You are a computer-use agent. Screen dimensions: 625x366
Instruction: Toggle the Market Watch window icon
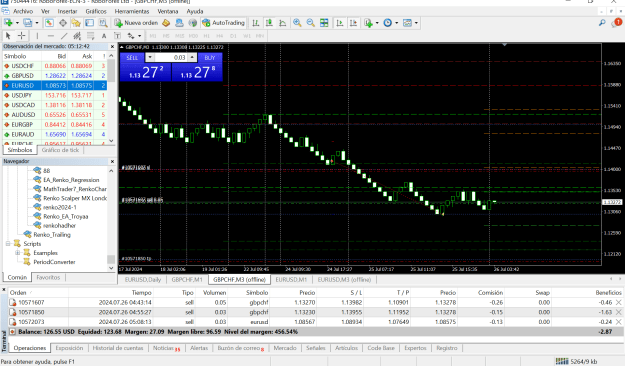pyautogui.click(x=49, y=23)
